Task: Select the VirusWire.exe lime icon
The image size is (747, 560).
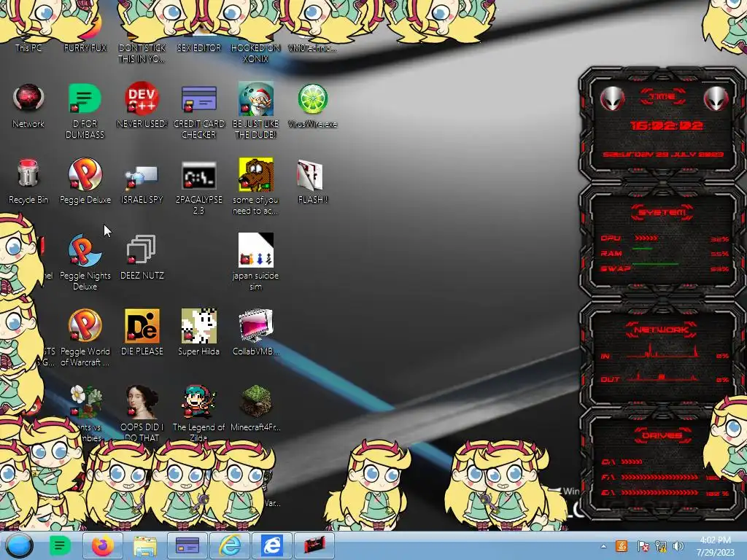Action: [312, 106]
